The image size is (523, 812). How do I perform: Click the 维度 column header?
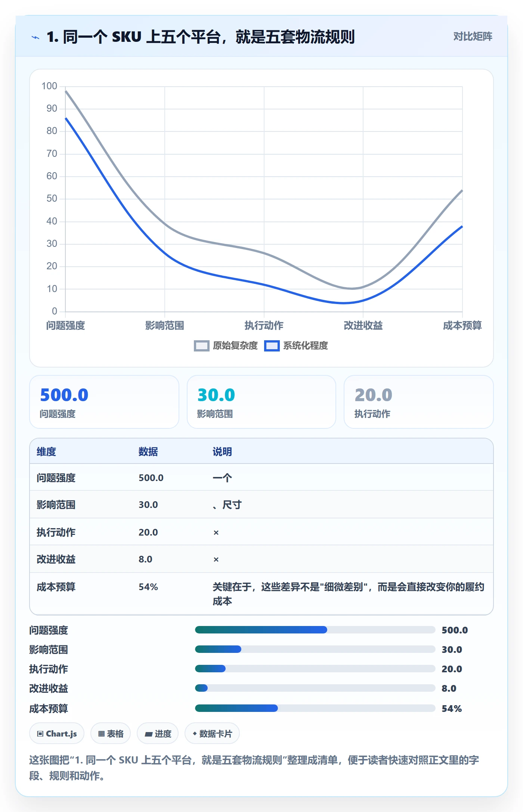pos(46,452)
